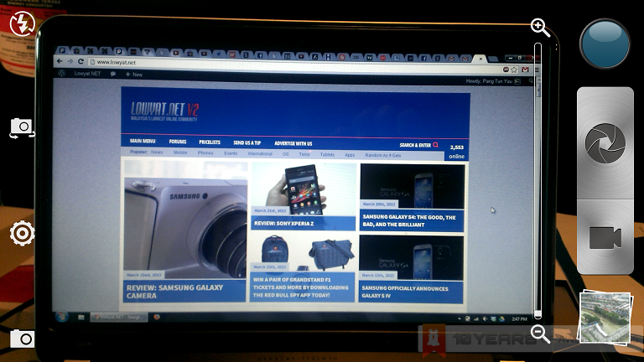Click the News popular tag
This screenshot has width=644, height=362.
[x=157, y=152]
